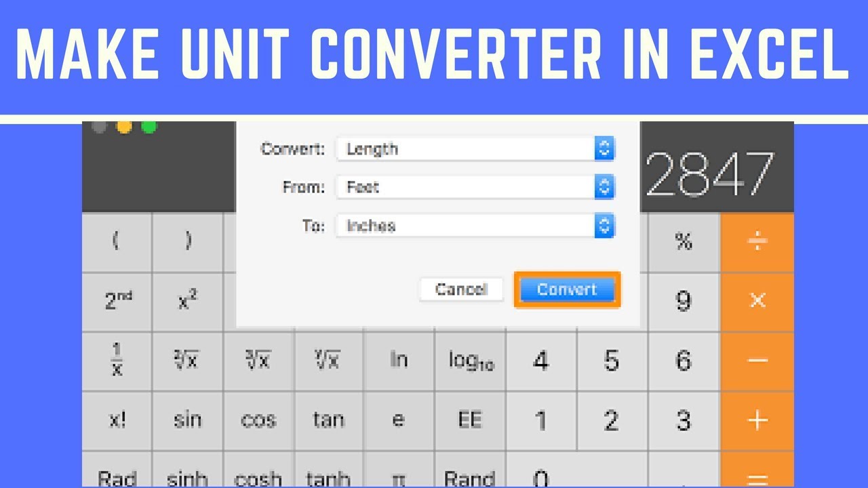The height and width of the screenshot is (488, 868).
Task: Click the number 4 key
Action: (541, 361)
